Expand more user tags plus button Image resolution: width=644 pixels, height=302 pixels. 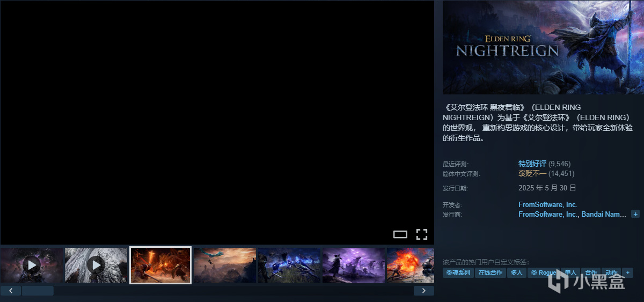[x=627, y=273]
